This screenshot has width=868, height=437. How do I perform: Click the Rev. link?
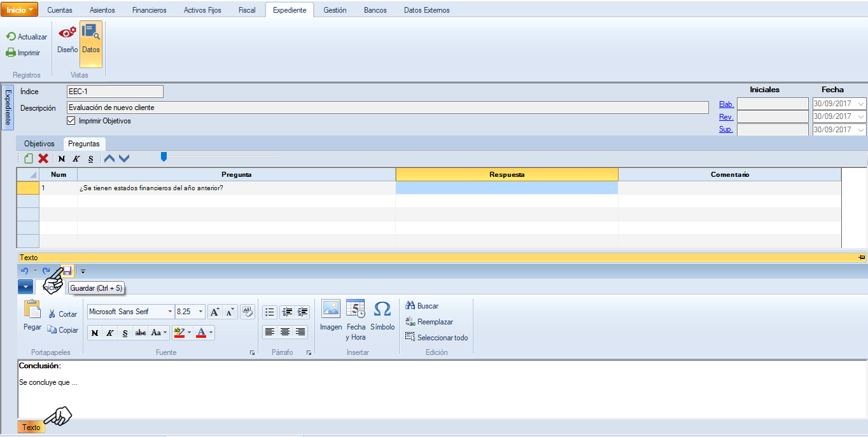726,117
